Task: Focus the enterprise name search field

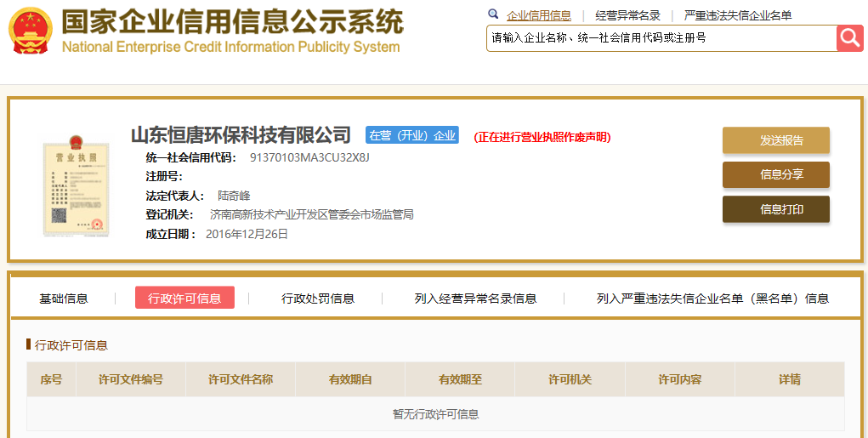Action: tap(661, 38)
